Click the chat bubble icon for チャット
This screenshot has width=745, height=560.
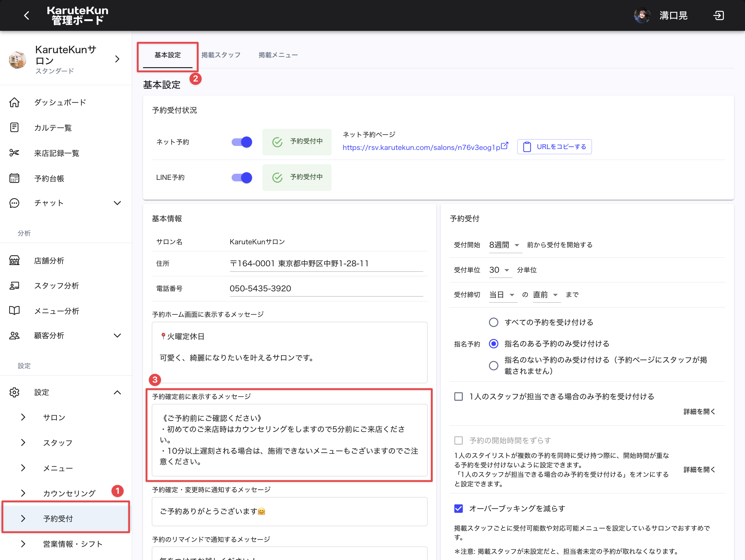coord(14,203)
